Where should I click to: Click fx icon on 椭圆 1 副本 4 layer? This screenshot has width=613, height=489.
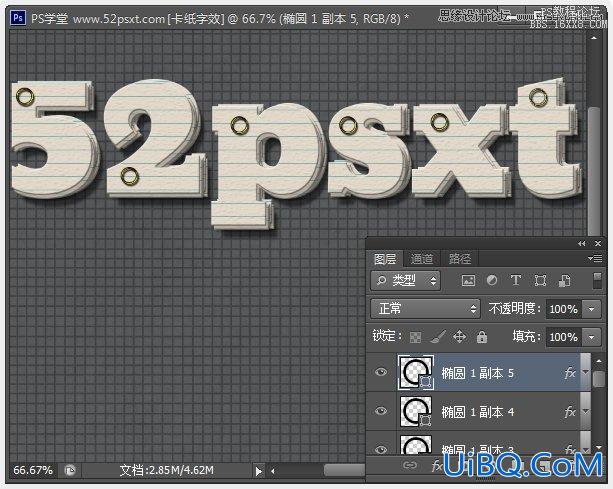(570, 411)
